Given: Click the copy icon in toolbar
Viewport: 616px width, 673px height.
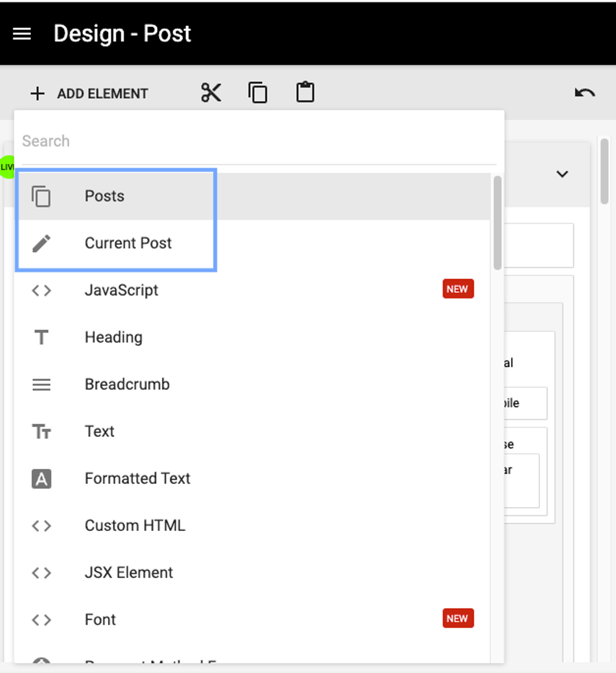Looking at the screenshot, I should click(x=258, y=93).
